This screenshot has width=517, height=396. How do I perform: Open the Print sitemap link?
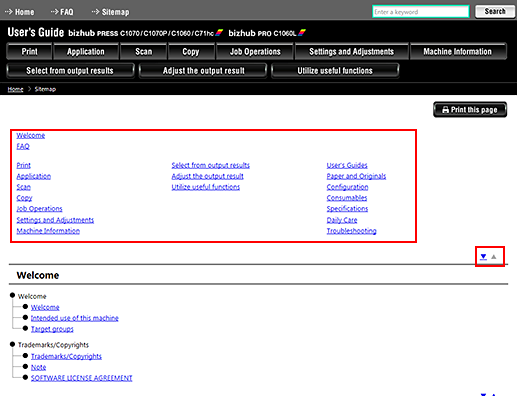tap(23, 165)
